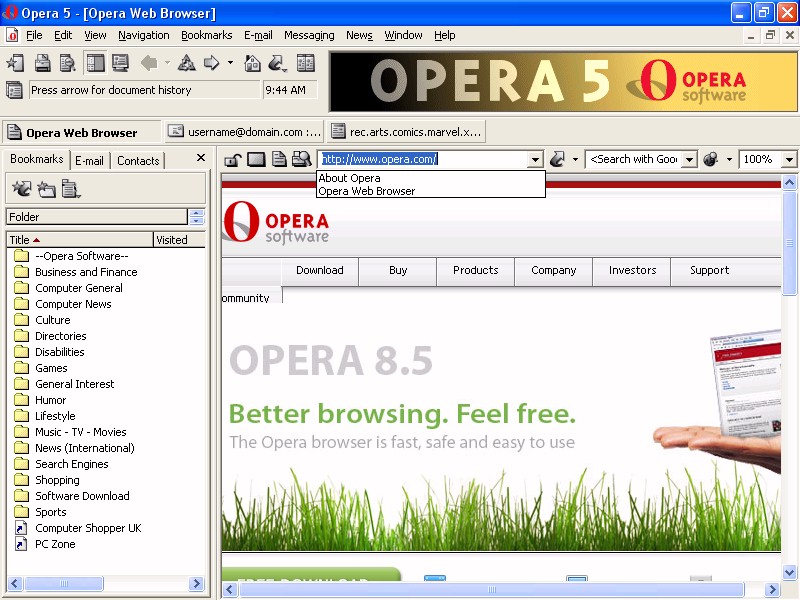Click the Opera document icon beside File menu
The height and width of the screenshot is (600, 800).
tap(12, 35)
